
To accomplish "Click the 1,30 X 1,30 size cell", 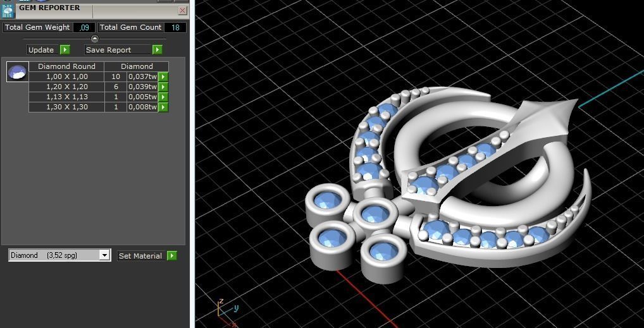I will click(66, 107).
